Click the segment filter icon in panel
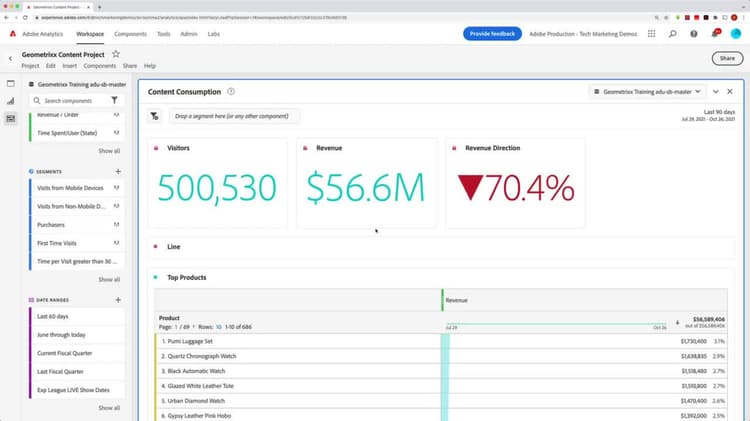The height and width of the screenshot is (421, 750). [154, 116]
